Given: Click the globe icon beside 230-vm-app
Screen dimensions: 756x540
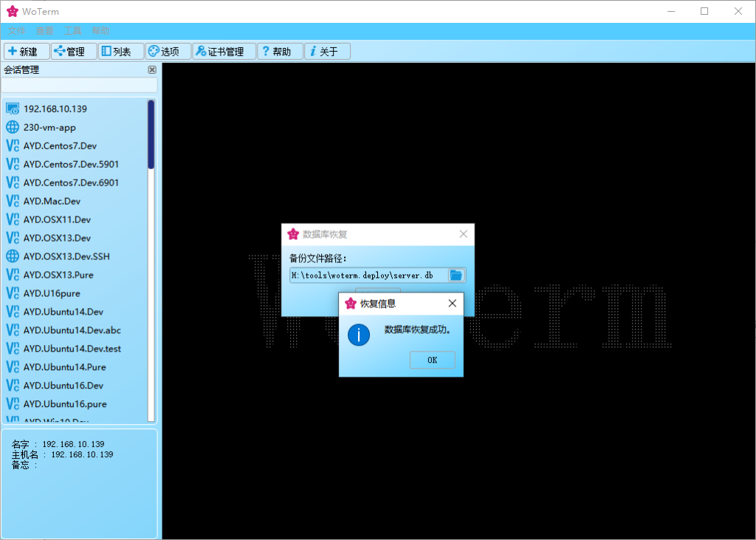Looking at the screenshot, I should [x=12, y=126].
